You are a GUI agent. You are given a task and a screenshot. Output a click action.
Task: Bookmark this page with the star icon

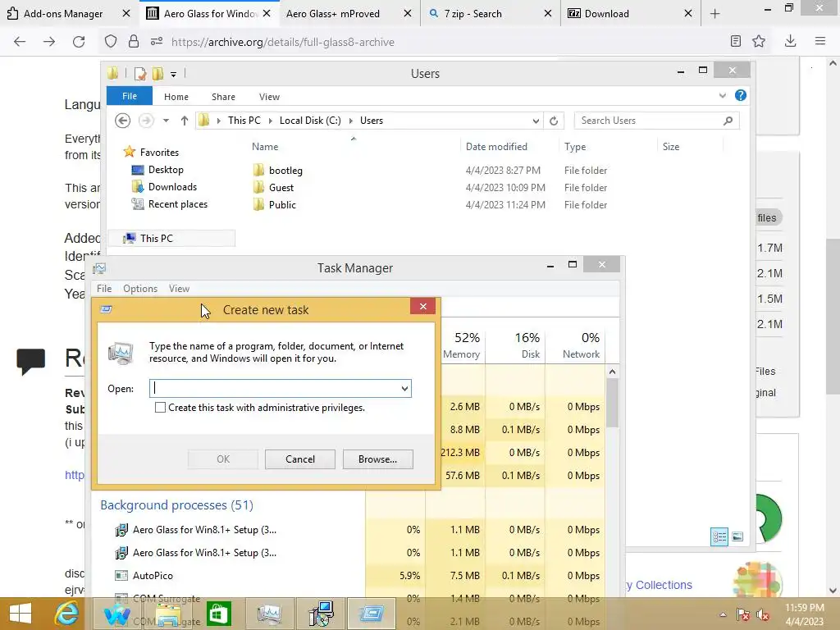coord(759,41)
